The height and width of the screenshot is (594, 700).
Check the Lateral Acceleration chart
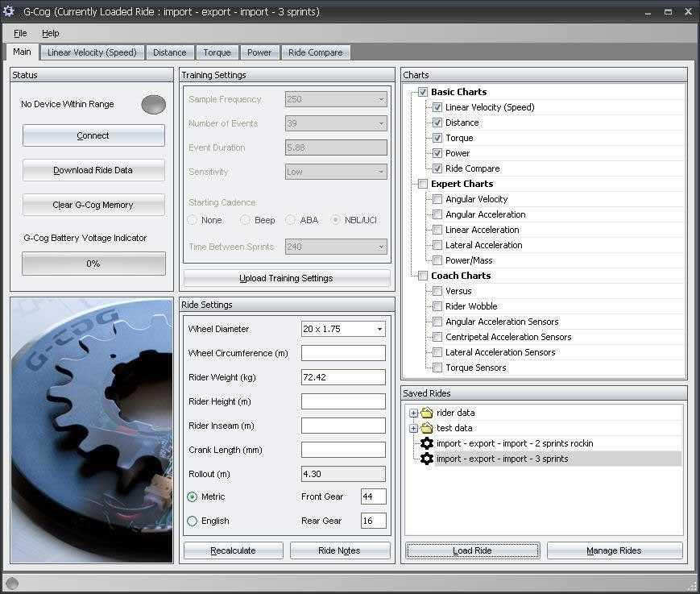pos(437,245)
